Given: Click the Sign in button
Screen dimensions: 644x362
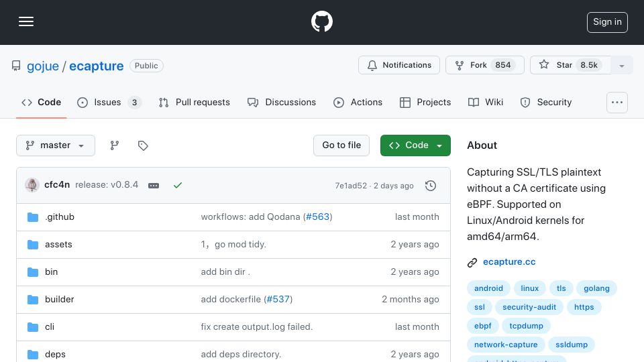Looking at the screenshot, I should point(607,22).
